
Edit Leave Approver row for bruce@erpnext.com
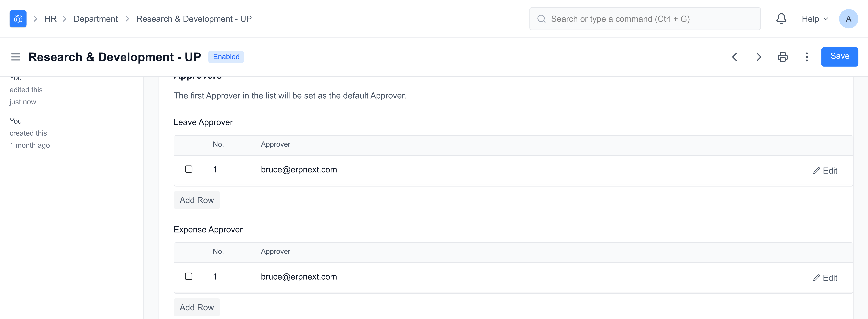pos(825,171)
